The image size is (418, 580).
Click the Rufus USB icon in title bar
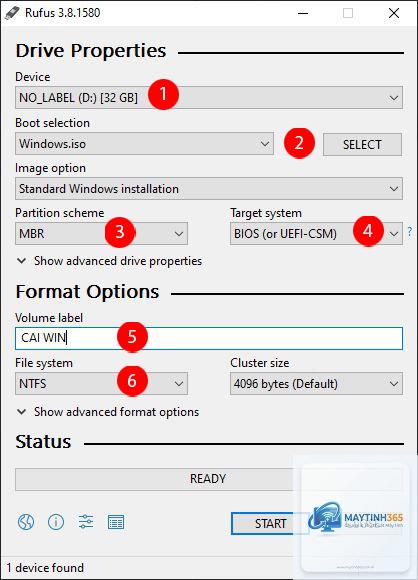point(12,13)
